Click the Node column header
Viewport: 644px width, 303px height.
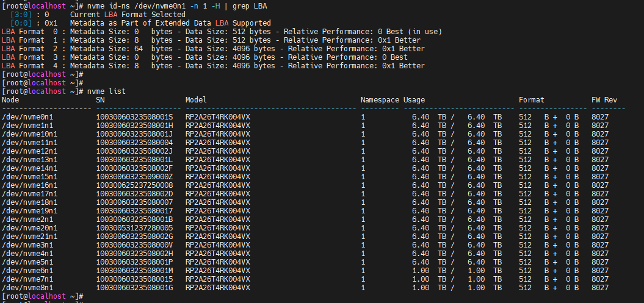10,99
